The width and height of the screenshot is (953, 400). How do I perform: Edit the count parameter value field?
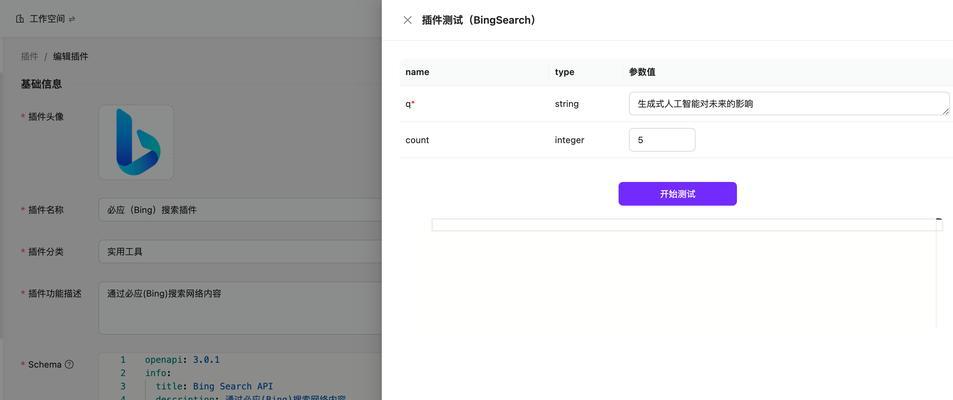[x=662, y=140]
